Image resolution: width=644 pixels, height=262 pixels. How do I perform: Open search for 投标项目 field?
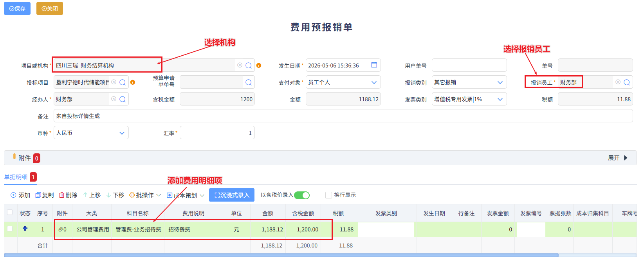pyautogui.click(x=123, y=82)
